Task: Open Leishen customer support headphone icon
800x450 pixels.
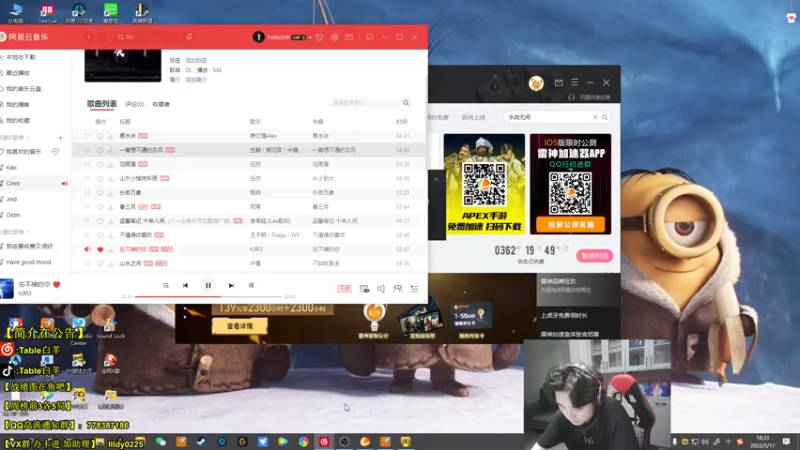Action: coord(571,97)
